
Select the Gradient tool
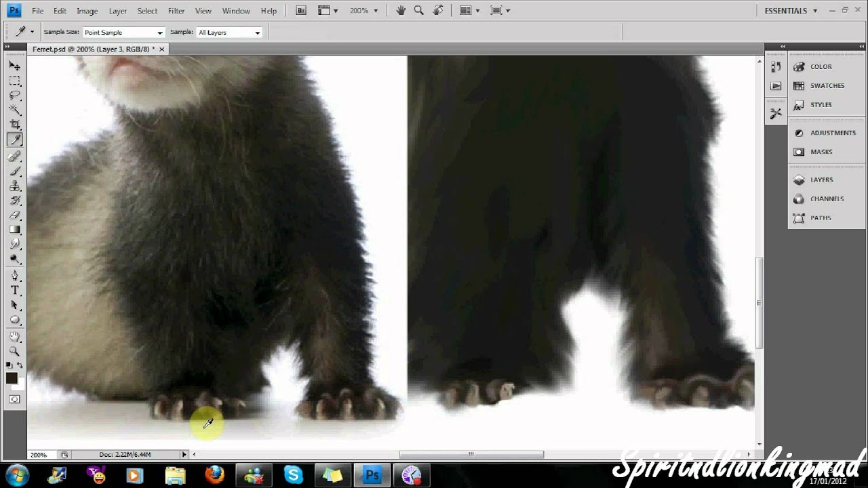point(14,230)
